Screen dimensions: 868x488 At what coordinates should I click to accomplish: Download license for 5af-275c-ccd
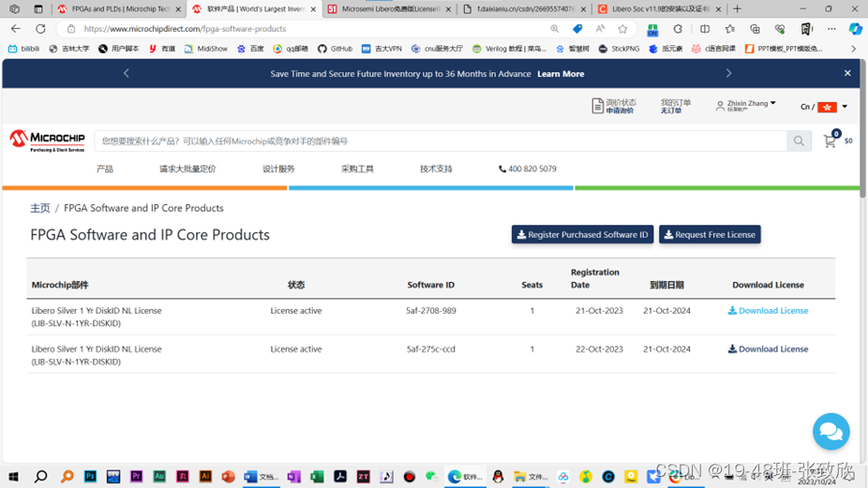768,349
